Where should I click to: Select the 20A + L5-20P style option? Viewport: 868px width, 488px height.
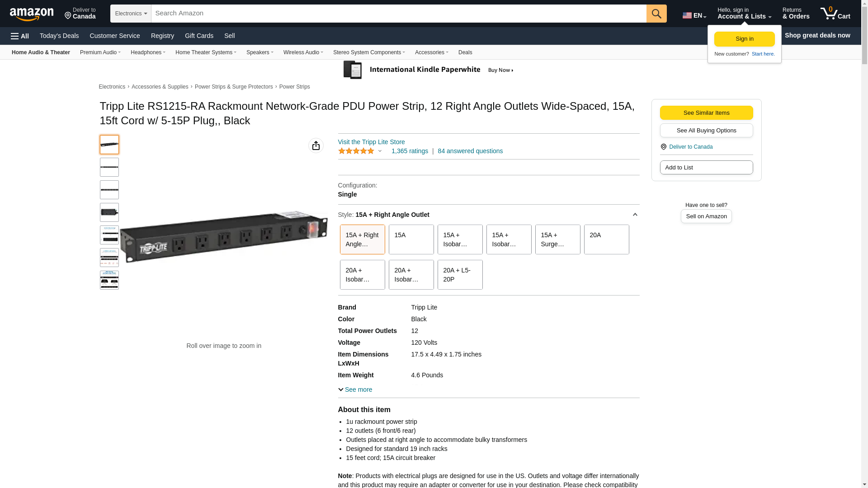[x=460, y=275]
